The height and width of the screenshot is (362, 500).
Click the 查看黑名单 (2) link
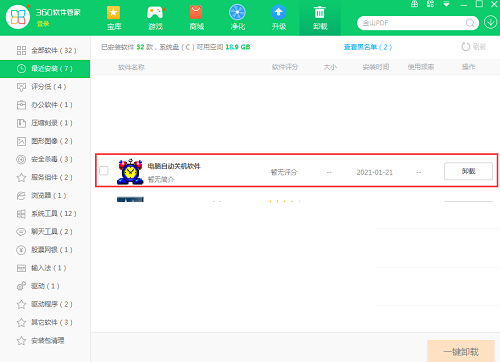point(368,47)
